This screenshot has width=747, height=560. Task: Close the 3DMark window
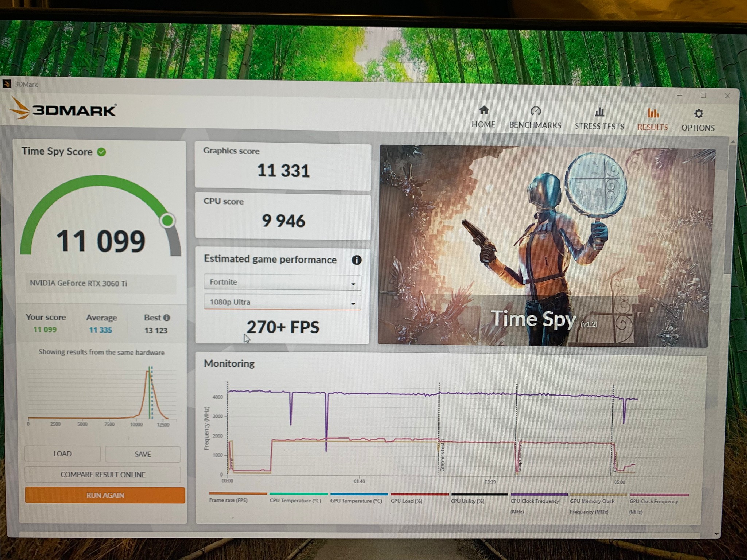coord(727,96)
